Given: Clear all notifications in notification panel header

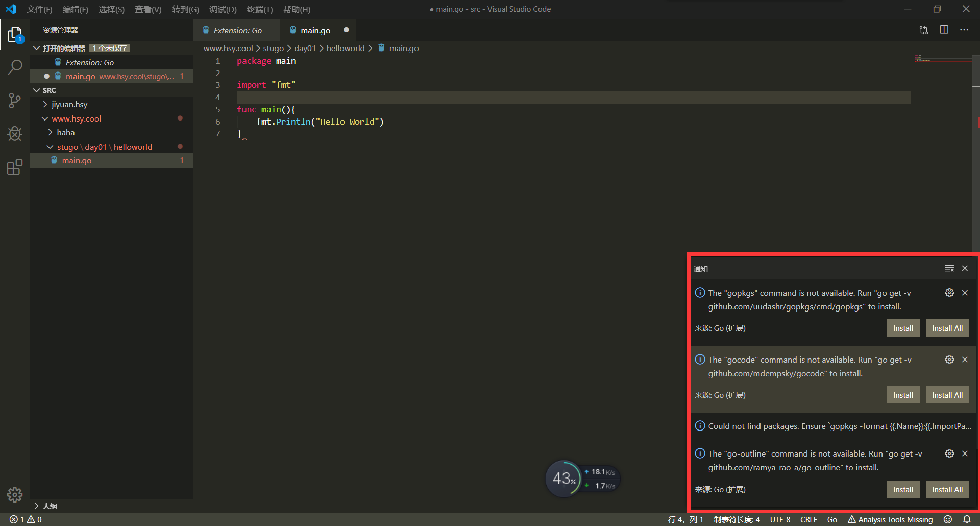Looking at the screenshot, I should [x=949, y=268].
